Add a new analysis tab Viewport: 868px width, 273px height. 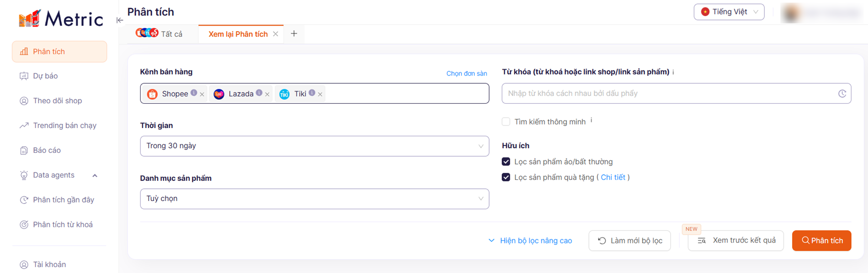[294, 34]
